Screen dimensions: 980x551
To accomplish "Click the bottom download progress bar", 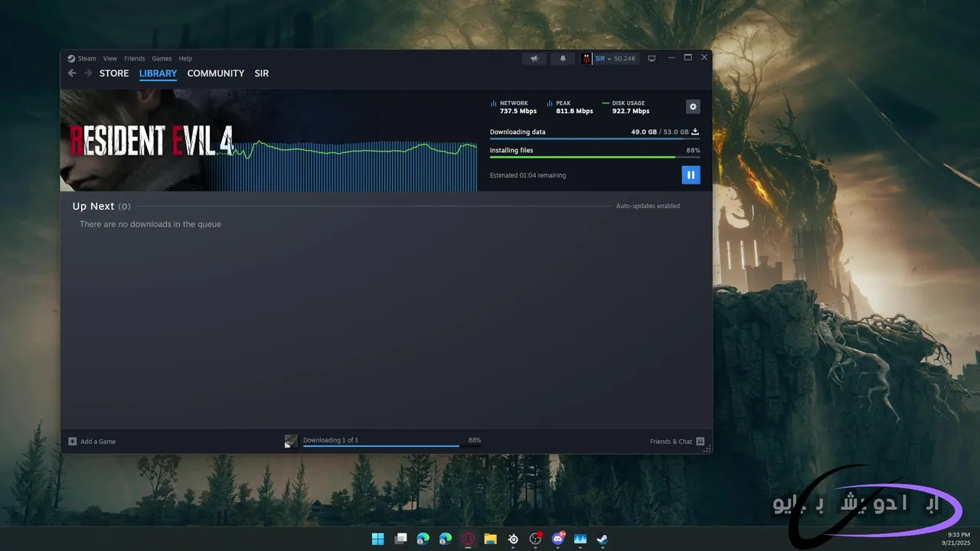I will [392, 446].
